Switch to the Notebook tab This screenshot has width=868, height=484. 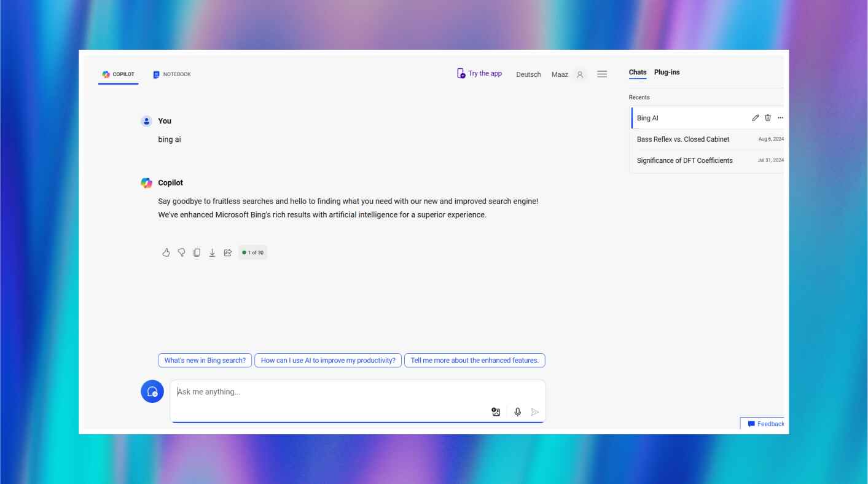[x=172, y=74]
